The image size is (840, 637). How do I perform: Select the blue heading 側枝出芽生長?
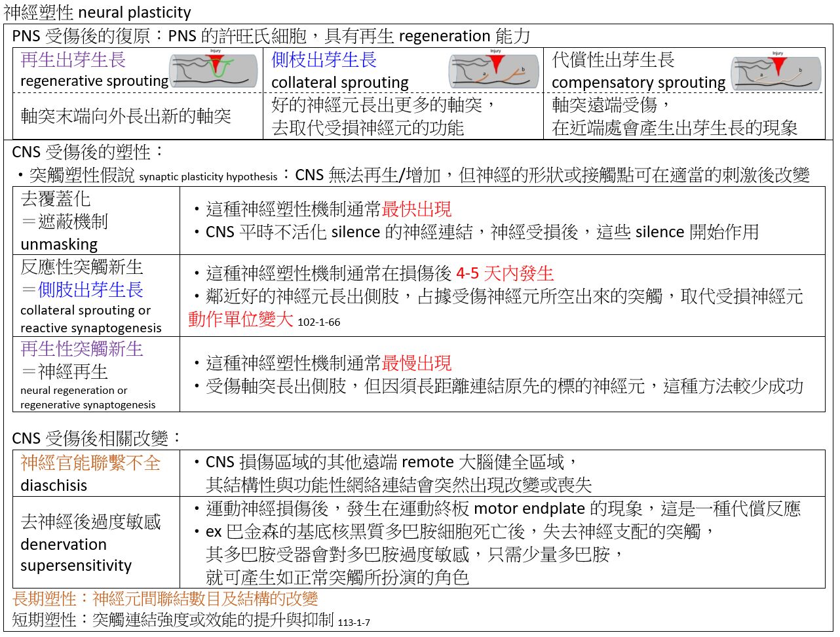[x=324, y=60]
